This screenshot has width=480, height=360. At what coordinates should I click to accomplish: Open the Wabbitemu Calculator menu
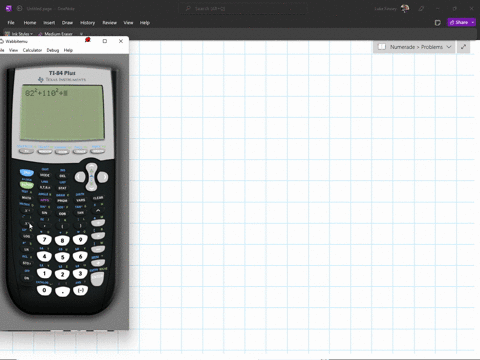[x=32, y=50]
